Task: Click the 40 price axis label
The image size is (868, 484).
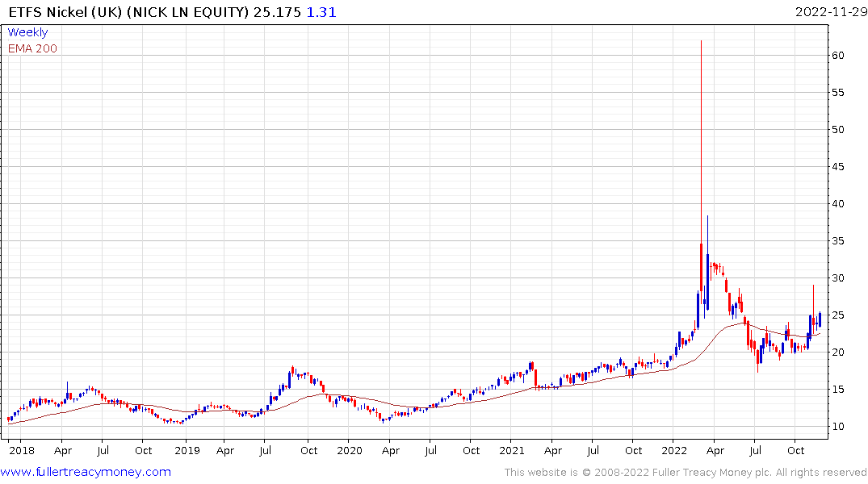Action: click(x=837, y=203)
